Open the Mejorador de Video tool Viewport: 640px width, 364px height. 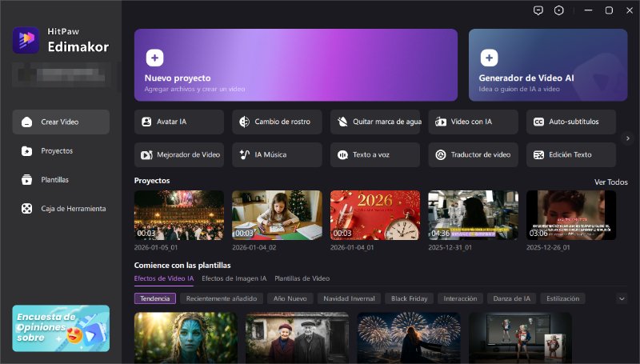178,154
